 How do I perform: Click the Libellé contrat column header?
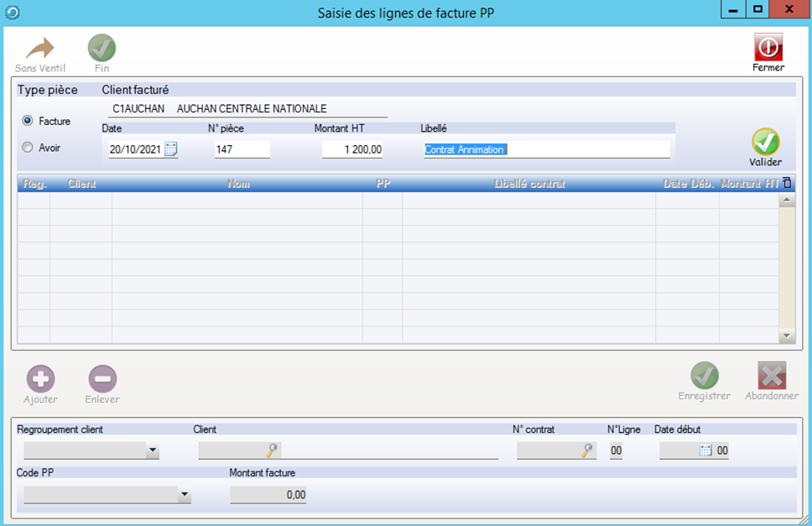(x=529, y=184)
